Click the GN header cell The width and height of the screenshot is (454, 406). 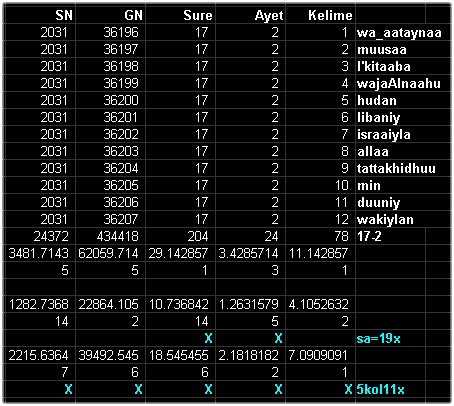pyautogui.click(x=110, y=15)
